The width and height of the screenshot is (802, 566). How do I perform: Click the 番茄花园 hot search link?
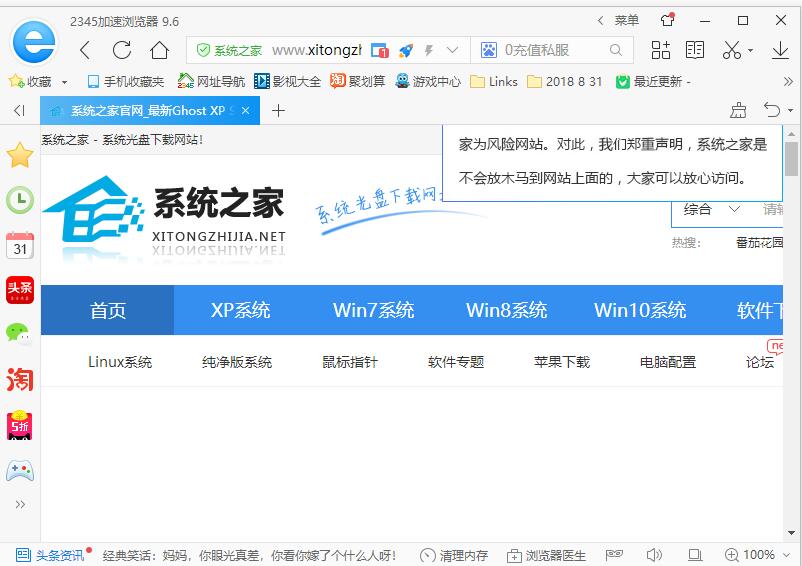tap(759, 242)
